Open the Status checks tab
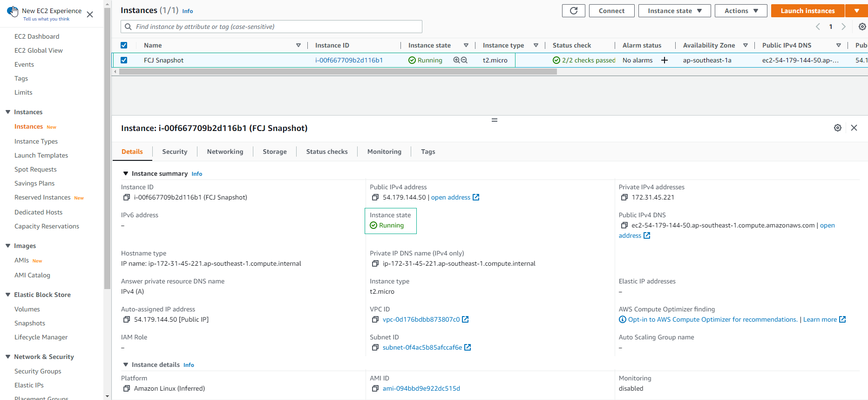The image size is (868, 400). pos(327,152)
